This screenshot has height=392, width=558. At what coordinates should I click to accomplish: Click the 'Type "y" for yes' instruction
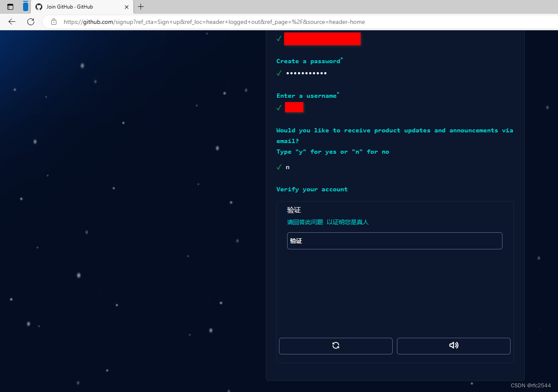333,152
